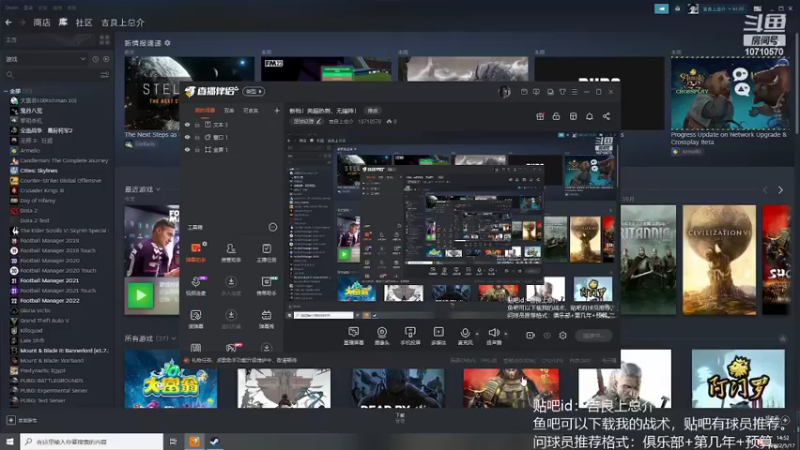Select the second scene tab in companion
Viewport: 800px width, 450px height.
229,110
